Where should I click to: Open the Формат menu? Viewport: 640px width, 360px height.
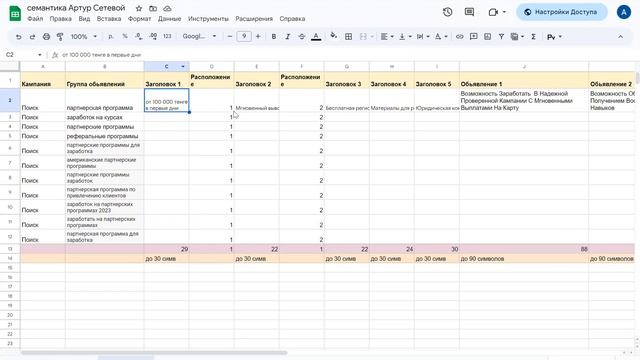coord(140,19)
